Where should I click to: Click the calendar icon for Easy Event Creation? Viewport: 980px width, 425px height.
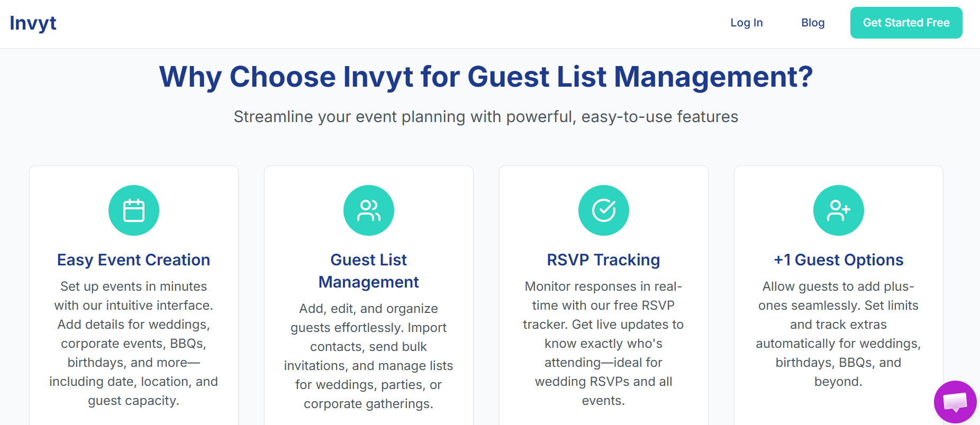tap(134, 210)
